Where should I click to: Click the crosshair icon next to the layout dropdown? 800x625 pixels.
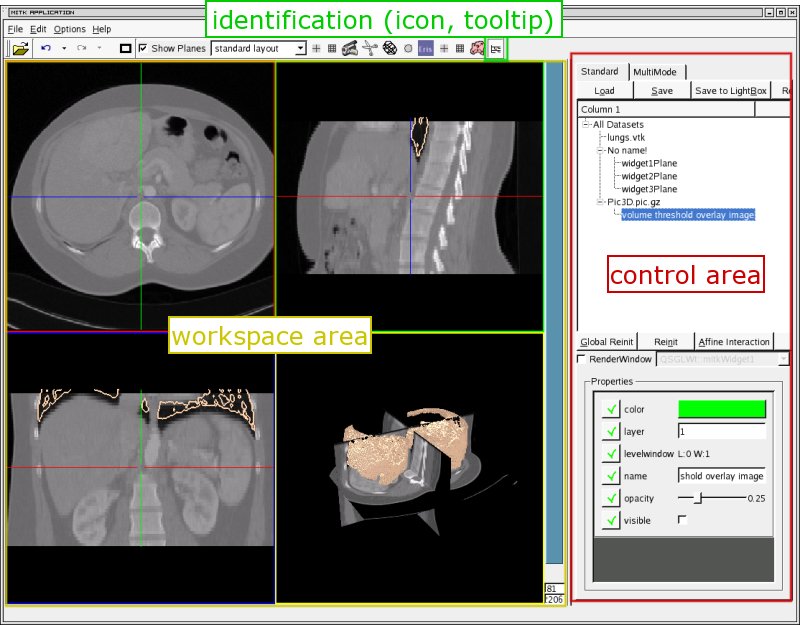[316, 48]
